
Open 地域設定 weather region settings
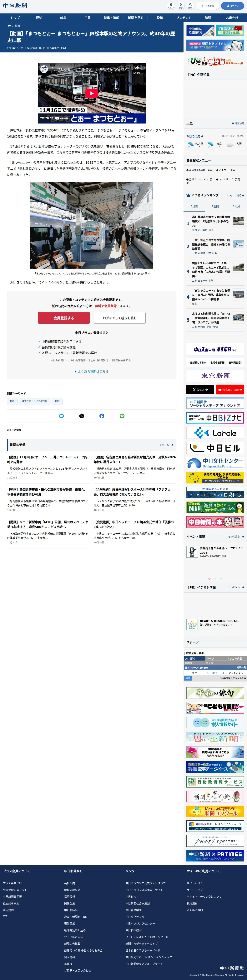tap(238, 124)
